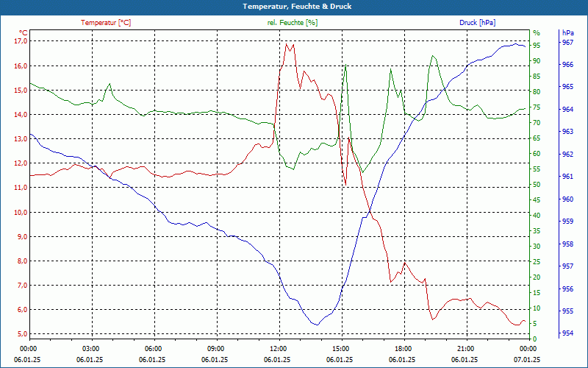Pick the 961 pressure axis tick label
The height and width of the screenshot is (368, 588).
[x=567, y=177]
